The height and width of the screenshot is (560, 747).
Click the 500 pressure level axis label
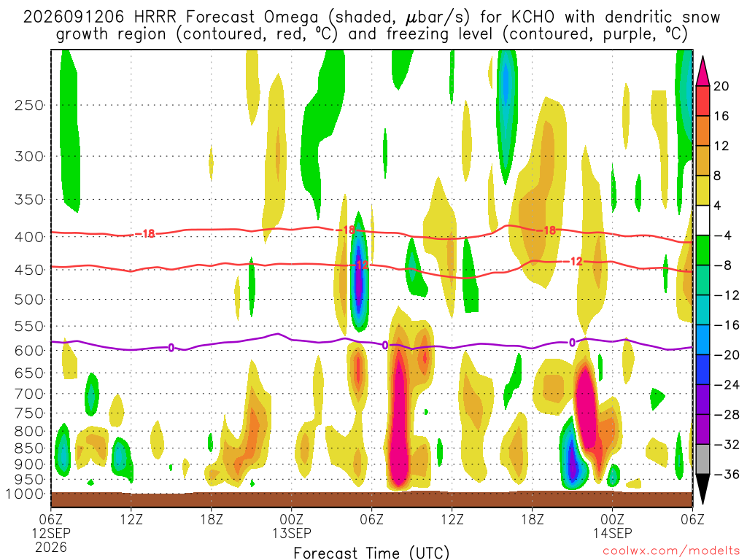tap(29, 300)
